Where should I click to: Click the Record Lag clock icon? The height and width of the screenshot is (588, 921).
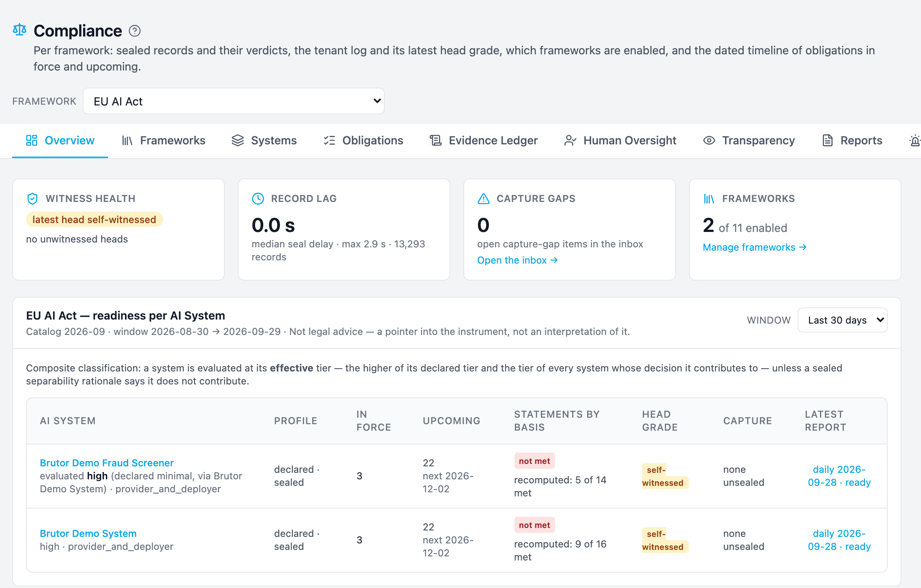[258, 199]
